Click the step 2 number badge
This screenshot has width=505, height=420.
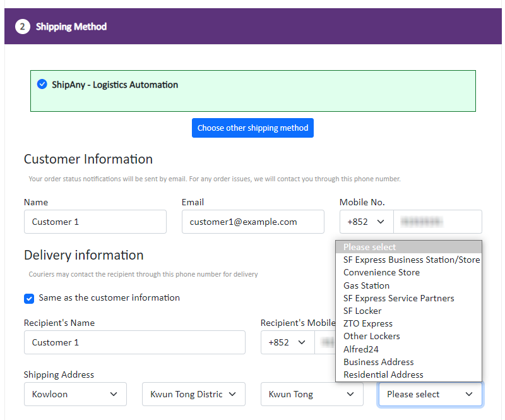tap(23, 27)
